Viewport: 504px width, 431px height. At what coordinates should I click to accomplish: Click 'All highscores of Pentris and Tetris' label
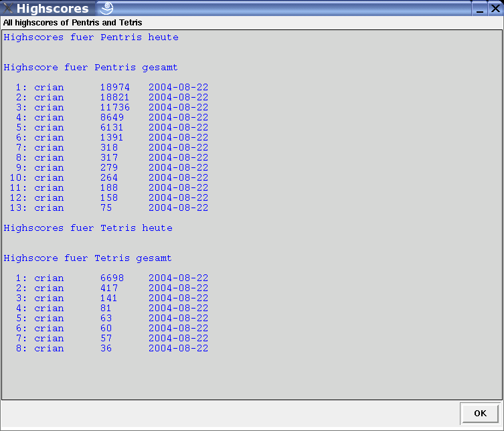click(73, 23)
